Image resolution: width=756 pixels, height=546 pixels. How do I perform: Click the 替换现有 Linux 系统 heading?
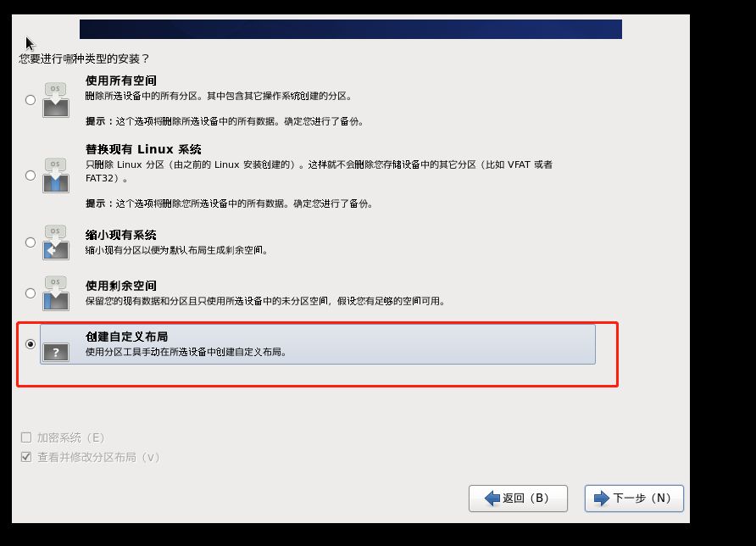[x=143, y=149]
